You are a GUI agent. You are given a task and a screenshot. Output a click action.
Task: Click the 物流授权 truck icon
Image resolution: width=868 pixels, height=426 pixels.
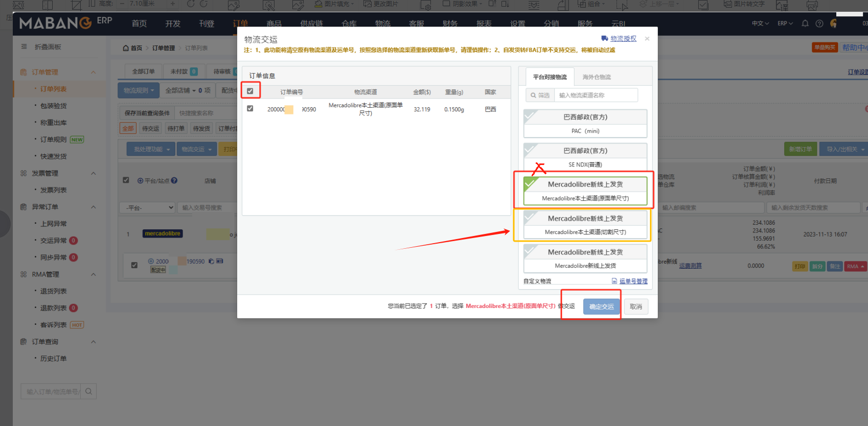click(605, 38)
